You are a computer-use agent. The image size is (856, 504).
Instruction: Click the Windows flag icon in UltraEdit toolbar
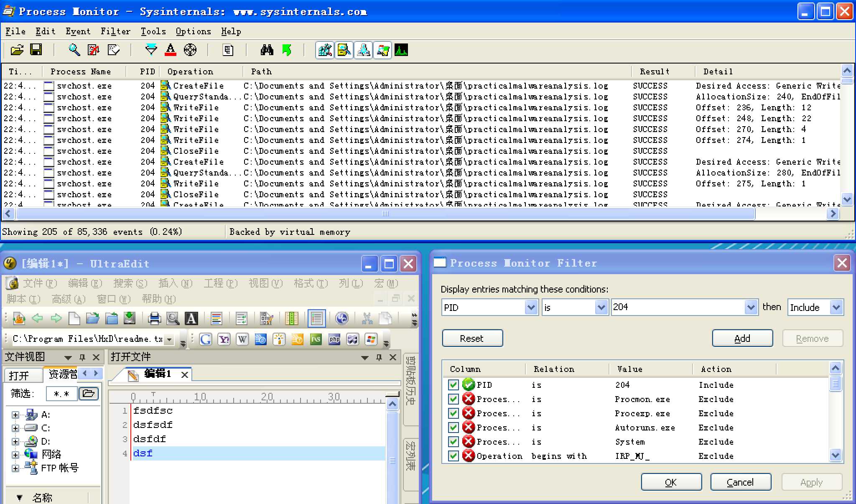pos(371,339)
